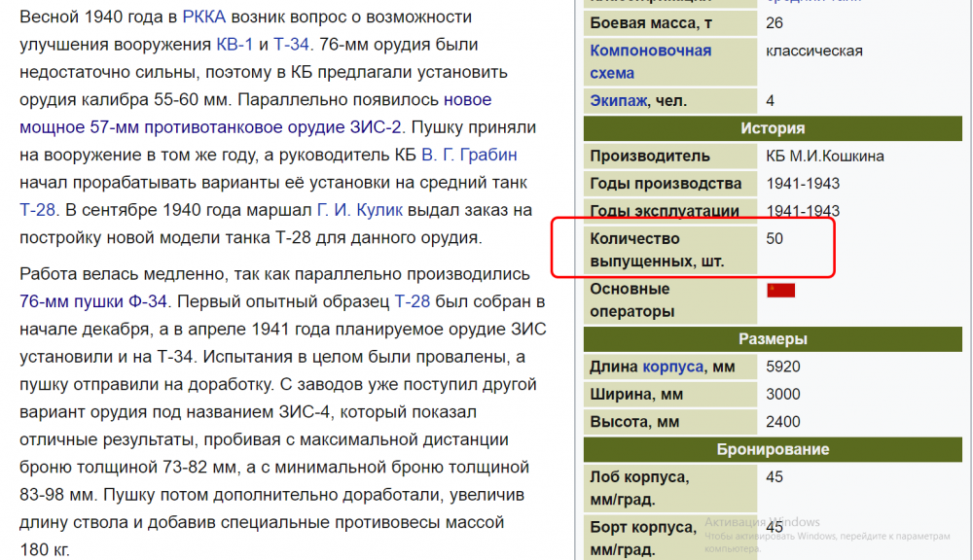The width and height of the screenshot is (973, 560).
Task: Select the Размеры section header
Action: [773, 339]
